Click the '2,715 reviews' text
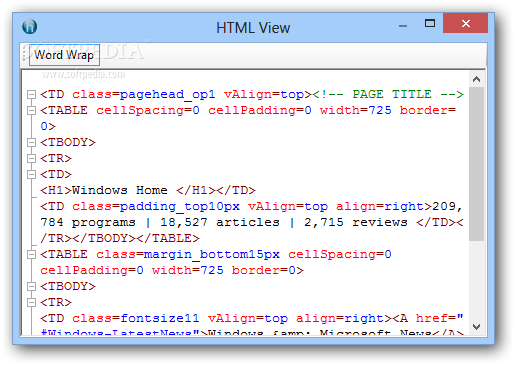Screen dimensions: 515x365 coord(356,222)
